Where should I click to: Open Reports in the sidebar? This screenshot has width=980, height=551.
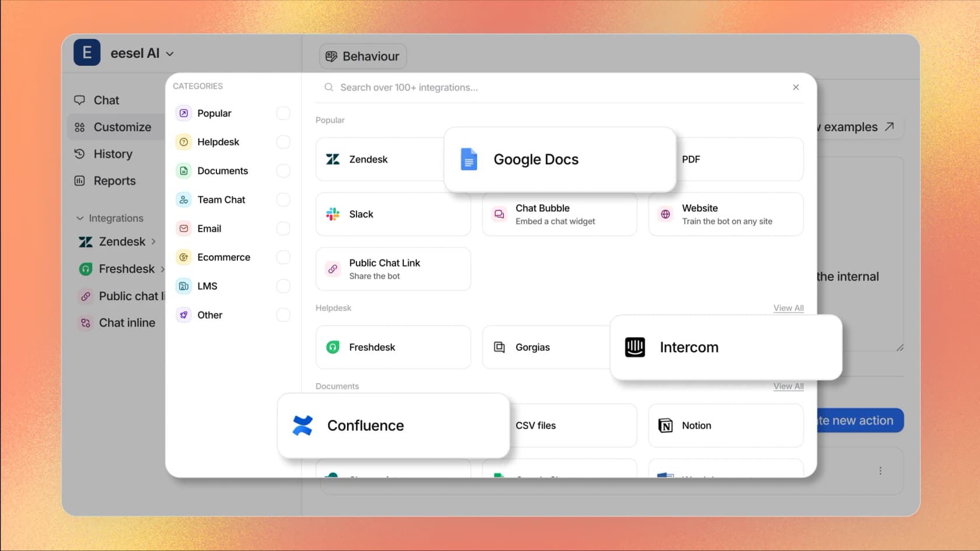pos(105,181)
